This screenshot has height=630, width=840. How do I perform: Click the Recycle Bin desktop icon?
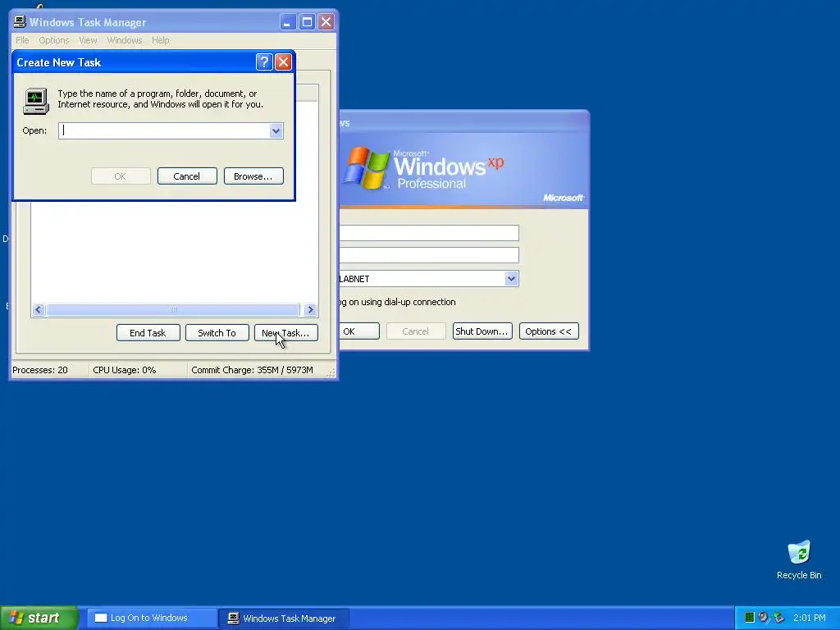[798, 559]
